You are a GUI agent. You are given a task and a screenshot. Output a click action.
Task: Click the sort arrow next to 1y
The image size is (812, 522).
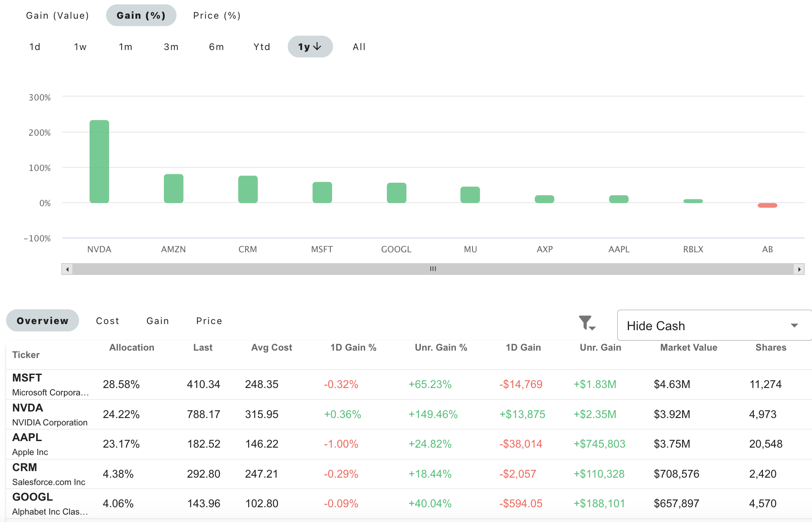click(317, 46)
